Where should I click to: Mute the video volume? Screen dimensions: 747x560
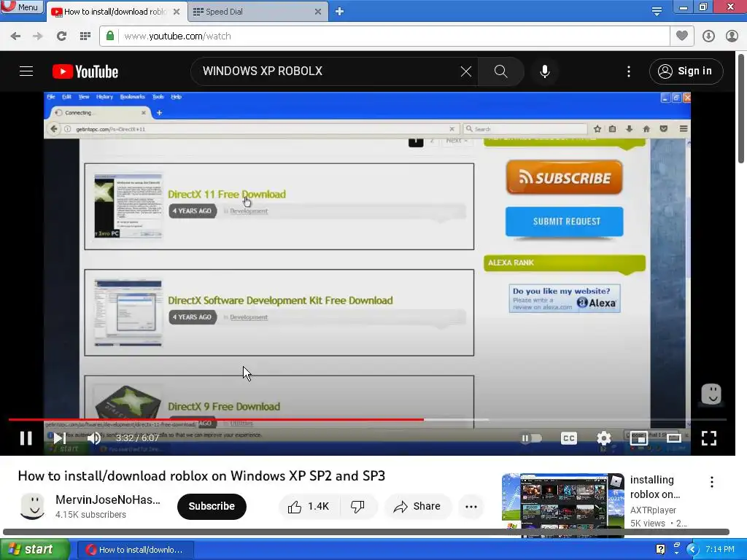(x=94, y=438)
